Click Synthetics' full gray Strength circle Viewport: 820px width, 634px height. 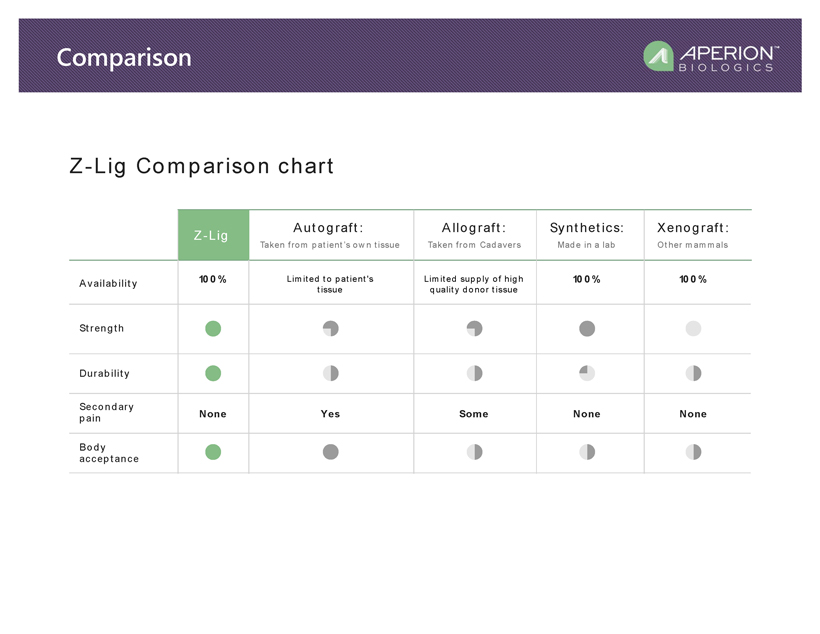pos(587,328)
